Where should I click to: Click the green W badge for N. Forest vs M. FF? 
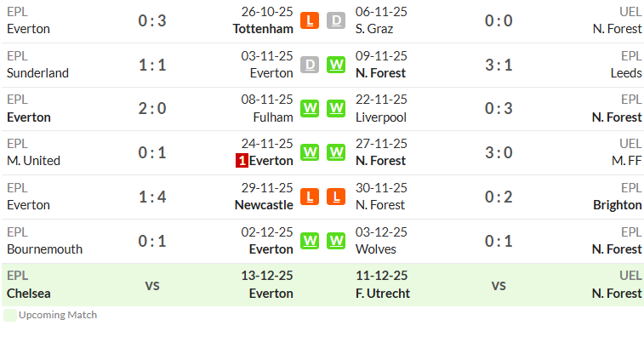(x=336, y=152)
